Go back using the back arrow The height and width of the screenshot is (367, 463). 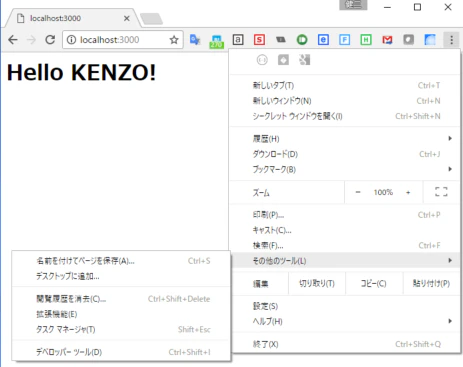(13, 40)
